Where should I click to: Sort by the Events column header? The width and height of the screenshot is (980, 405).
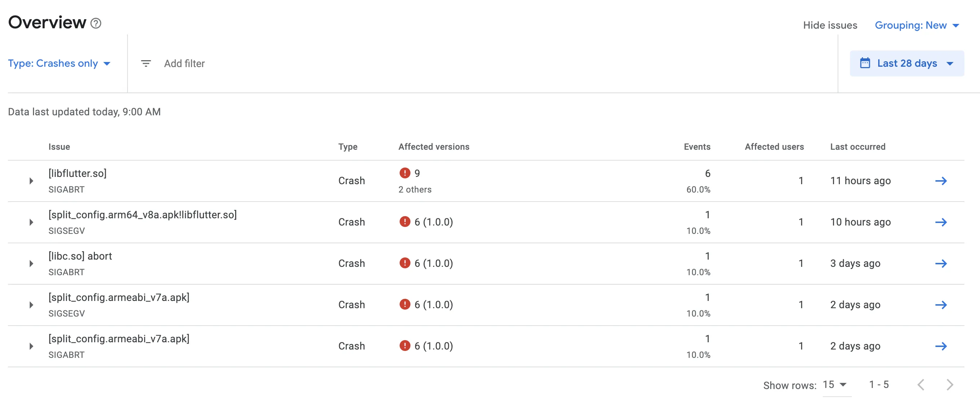tap(697, 147)
